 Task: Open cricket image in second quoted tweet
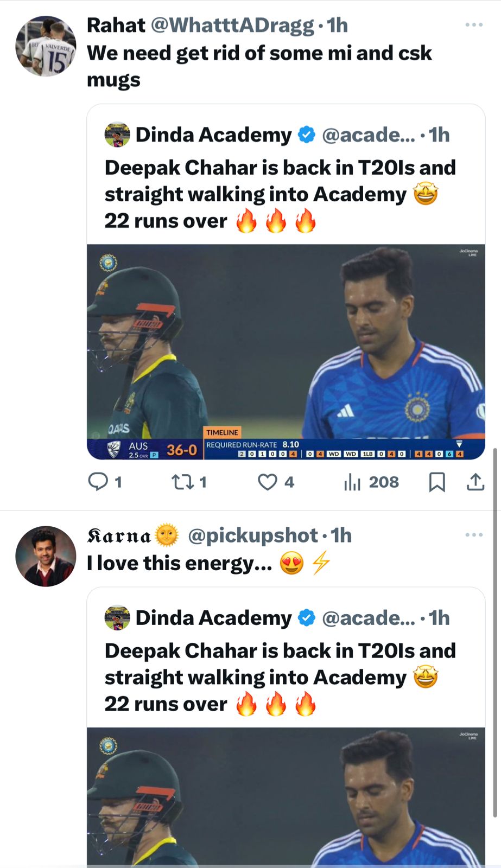pos(286,796)
